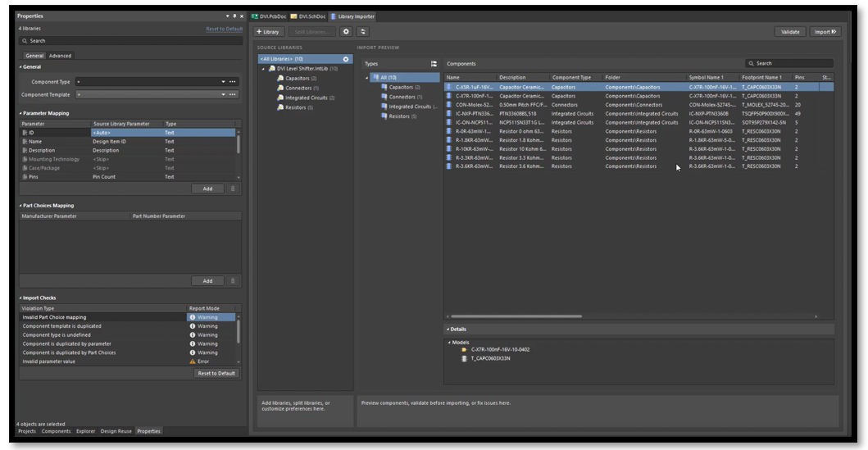
Task: Click the pin icon on Properties panel
Action: [234, 16]
